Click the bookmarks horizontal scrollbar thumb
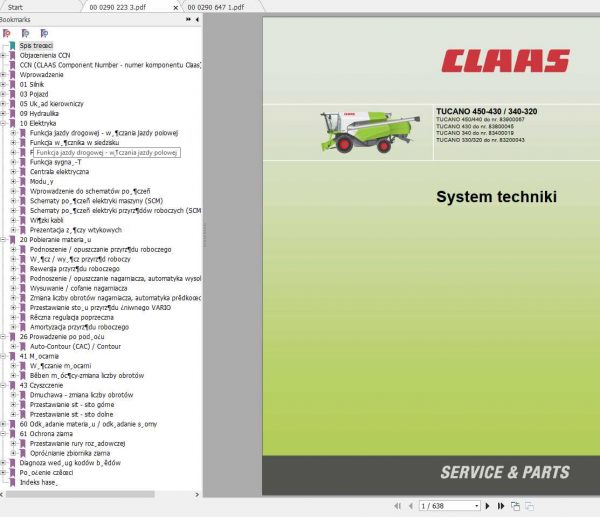This screenshot has width=600, height=517. coord(80,494)
